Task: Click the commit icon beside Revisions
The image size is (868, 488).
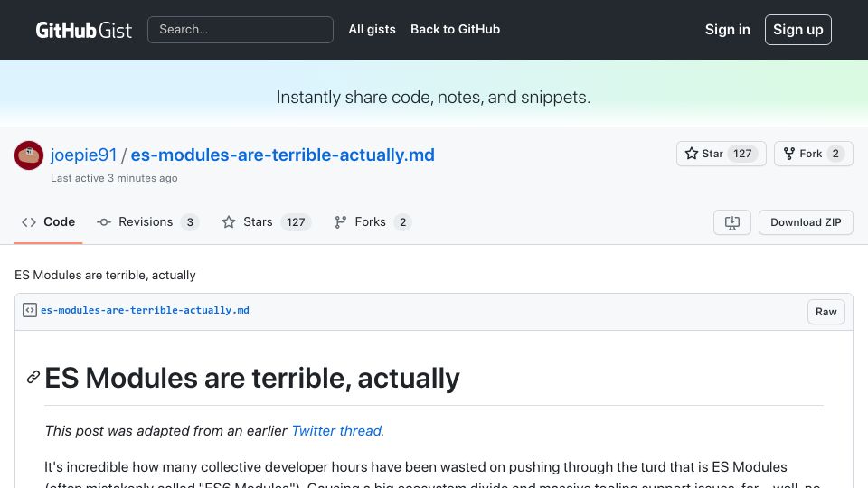Action: [x=103, y=222]
